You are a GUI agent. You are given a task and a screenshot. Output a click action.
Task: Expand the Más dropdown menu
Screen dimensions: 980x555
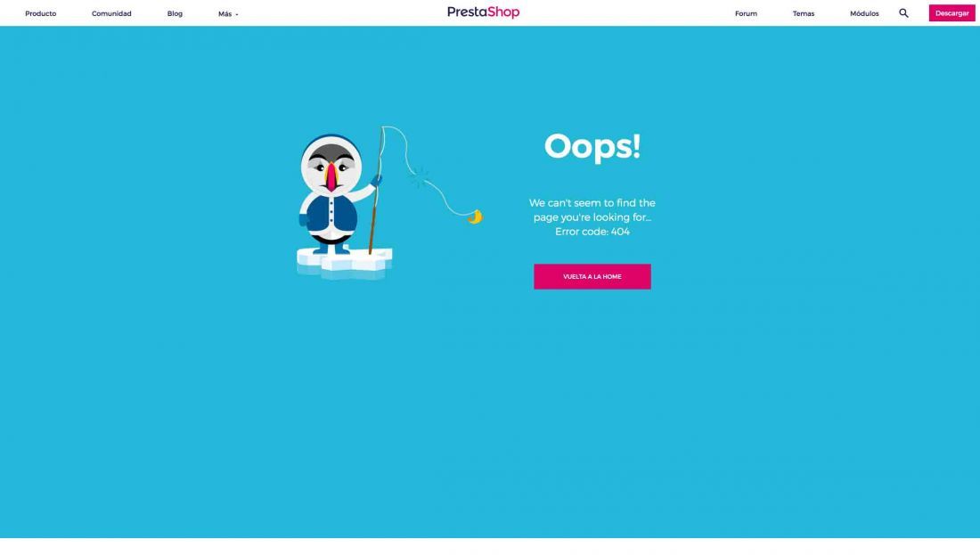click(x=228, y=13)
